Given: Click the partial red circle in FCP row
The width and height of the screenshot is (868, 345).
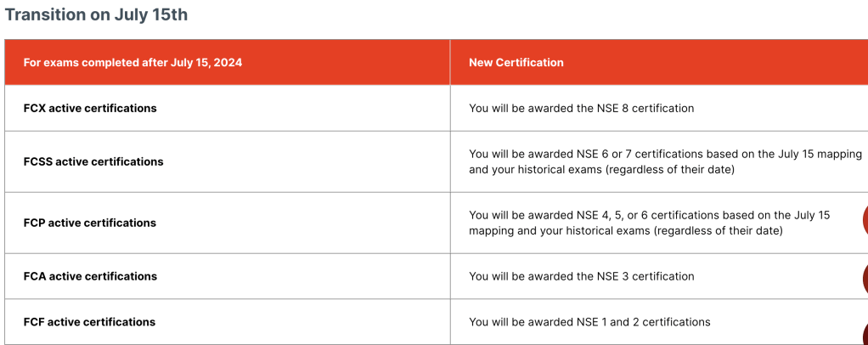Looking at the screenshot, I should pos(865,220).
